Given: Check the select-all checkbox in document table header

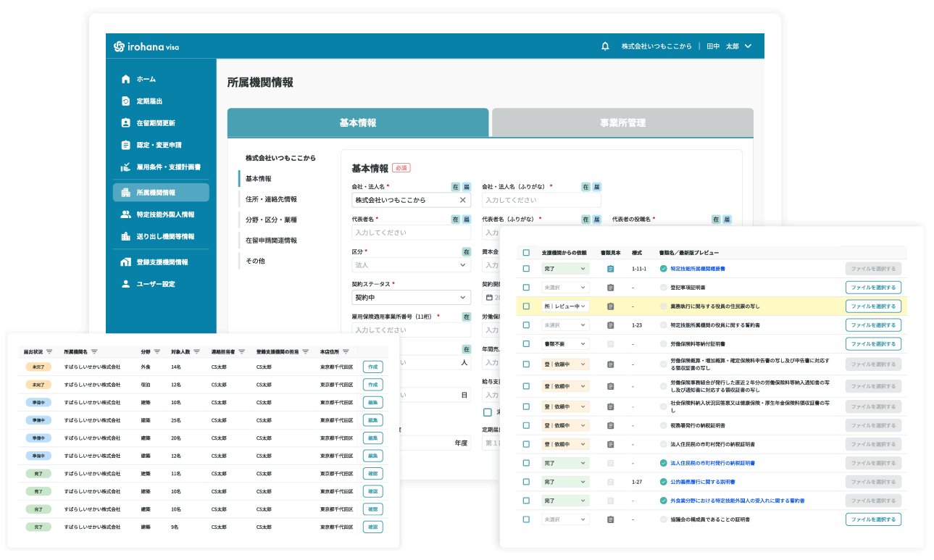Looking at the screenshot, I should click(526, 253).
